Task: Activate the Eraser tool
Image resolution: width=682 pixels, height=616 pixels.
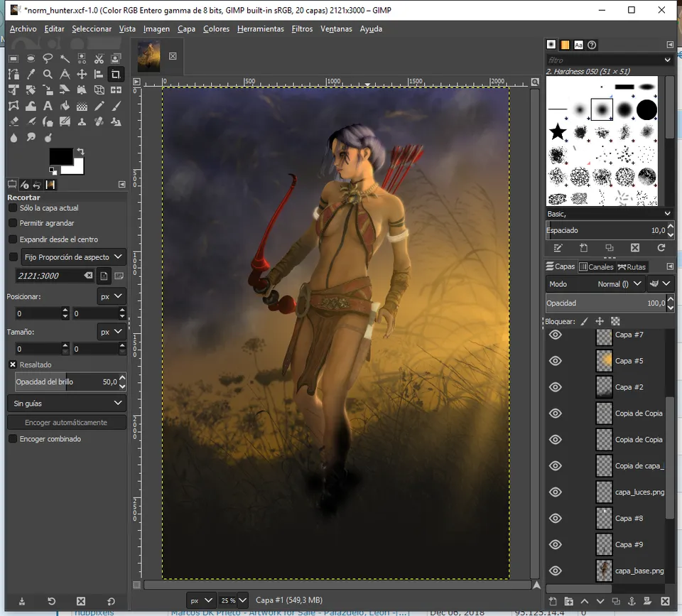Action: click(13, 121)
